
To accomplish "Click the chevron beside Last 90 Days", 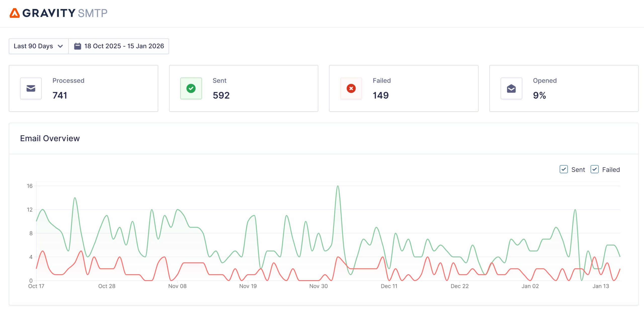I will pyautogui.click(x=60, y=46).
